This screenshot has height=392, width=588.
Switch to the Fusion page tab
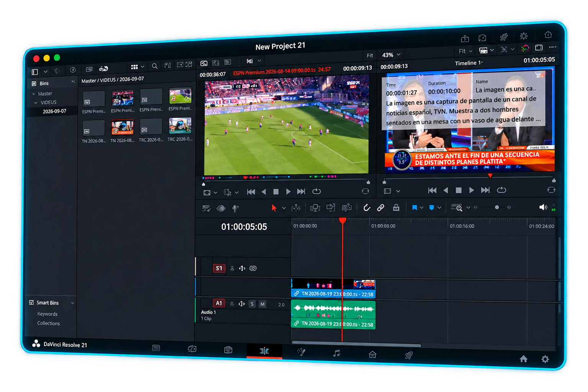(x=301, y=352)
